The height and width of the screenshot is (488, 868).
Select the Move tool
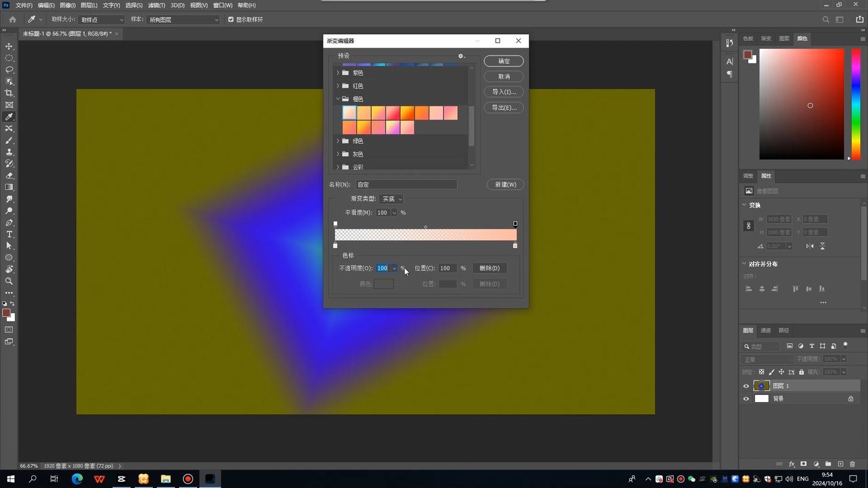[x=9, y=46]
